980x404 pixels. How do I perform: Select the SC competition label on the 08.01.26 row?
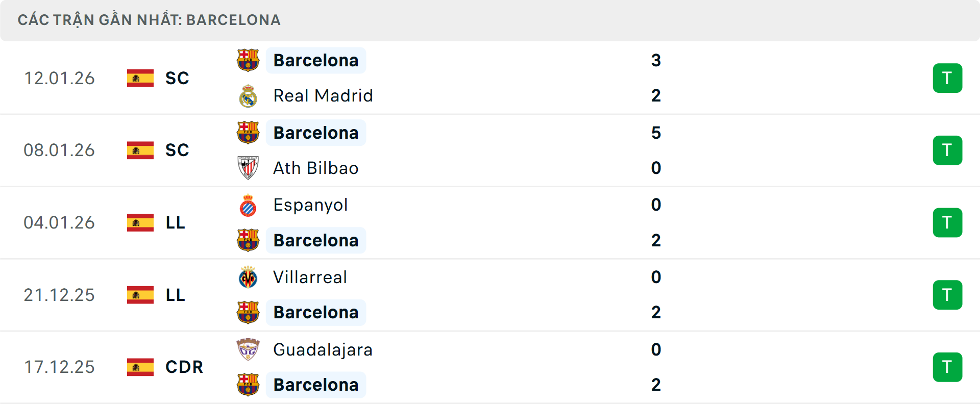[x=177, y=150]
